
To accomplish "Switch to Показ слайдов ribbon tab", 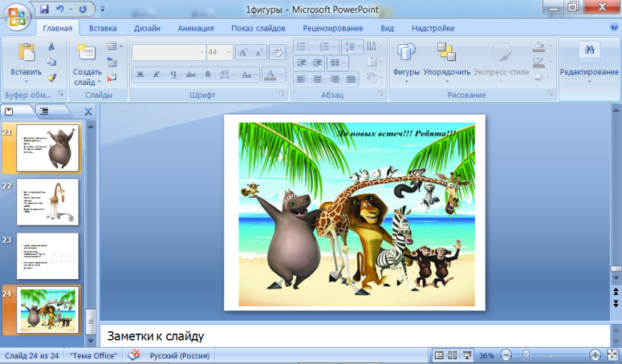I will 258,28.
